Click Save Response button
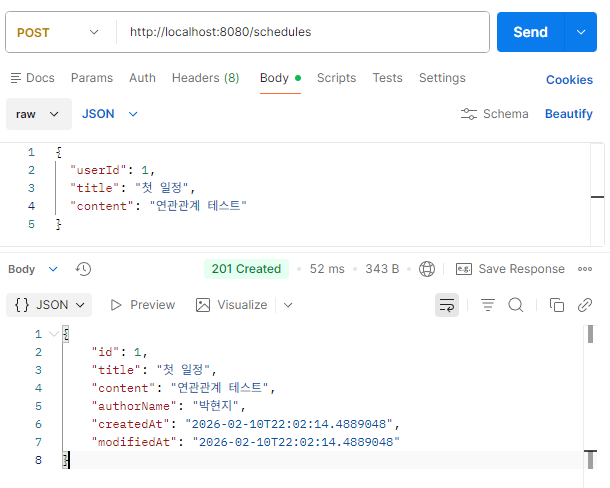 coord(510,269)
